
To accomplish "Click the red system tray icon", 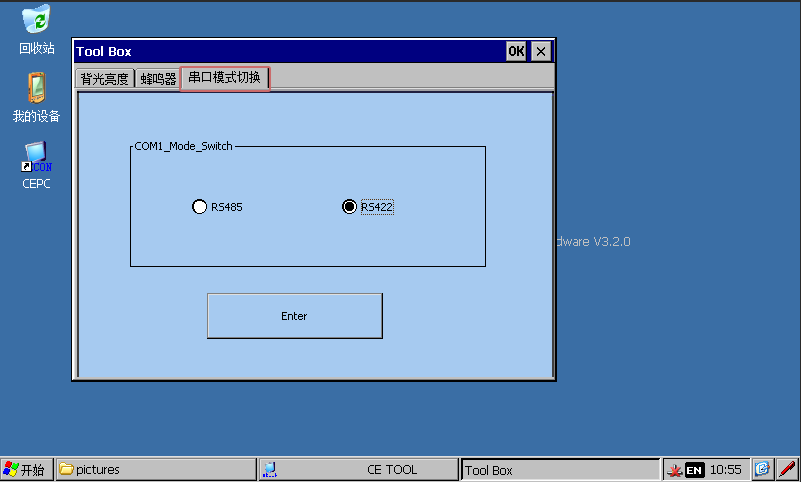I will (x=675, y=470).
